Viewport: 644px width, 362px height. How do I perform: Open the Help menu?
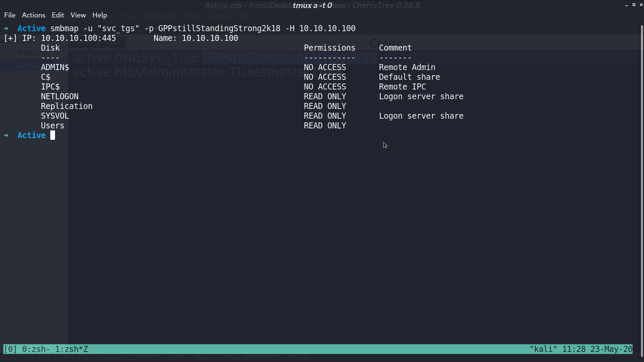coord(100,15)
